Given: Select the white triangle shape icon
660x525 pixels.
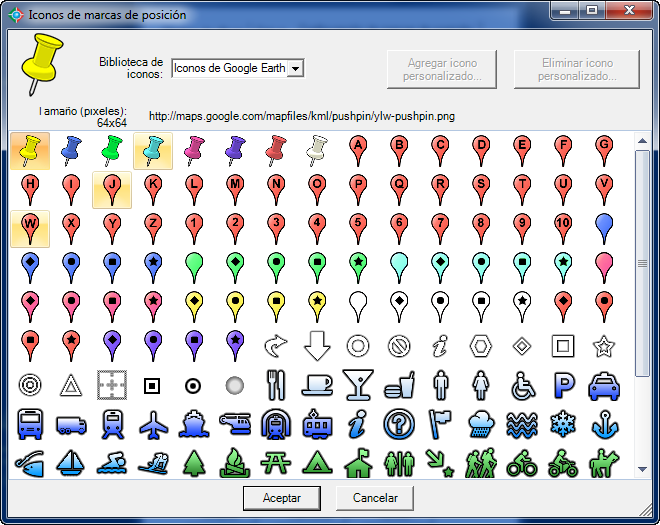Looking at the screenshot, I should click(x=71, y=385).
